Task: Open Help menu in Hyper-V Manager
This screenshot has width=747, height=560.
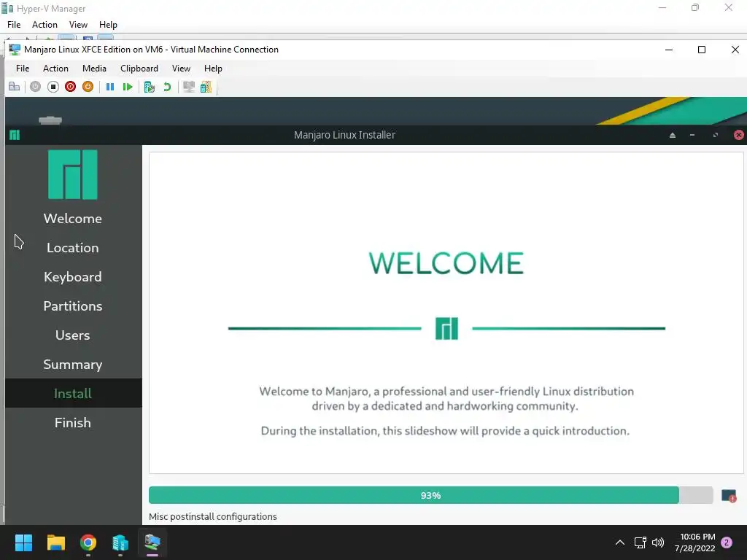Action: pos(108,25)
